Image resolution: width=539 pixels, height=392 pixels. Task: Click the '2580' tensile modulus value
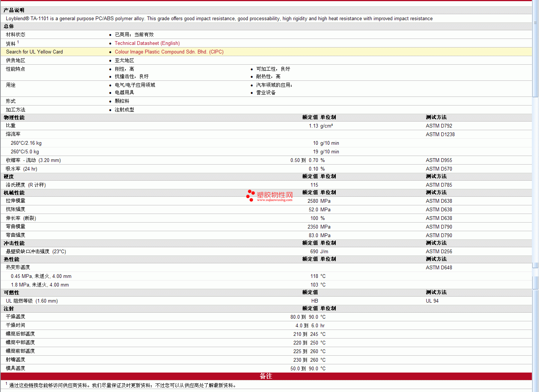313,201
